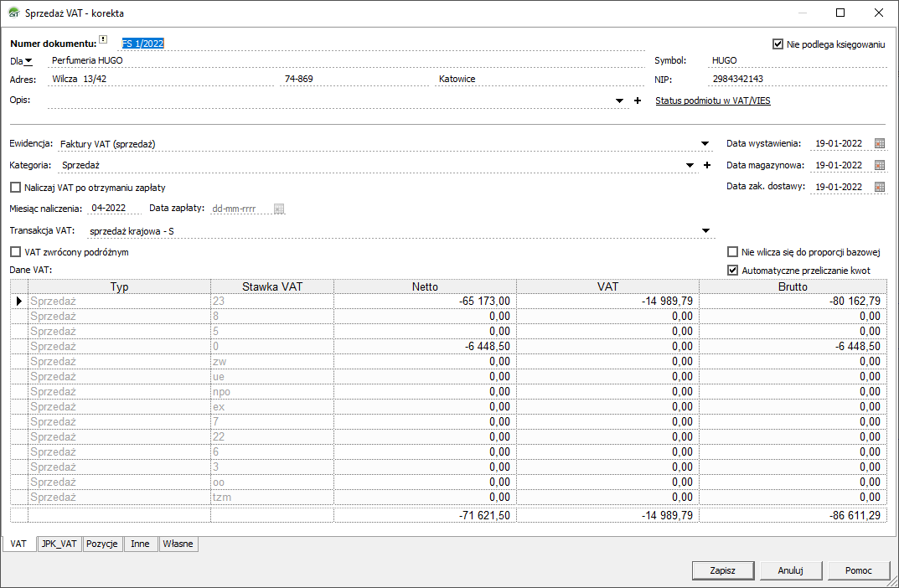The width and height of the screenshot is (899, 588).
Task: Open the Pozycje tab
Action: tap(102, 544)
